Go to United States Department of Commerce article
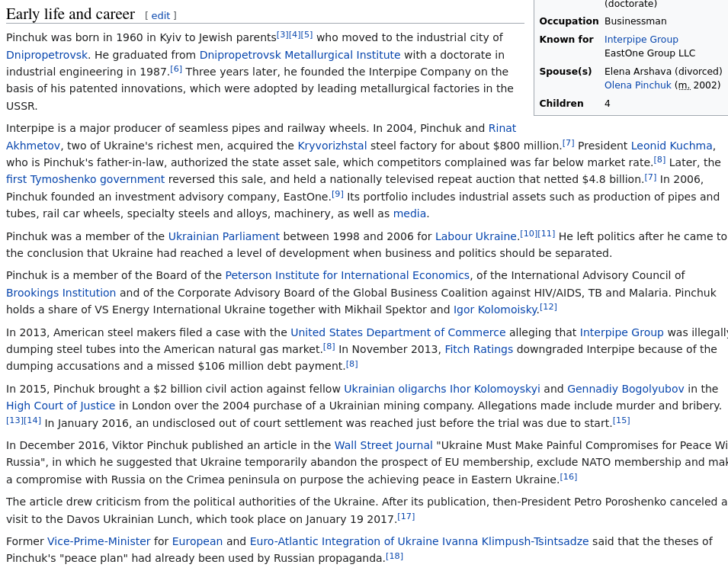728x571 pixels. (x=398, y=332)
